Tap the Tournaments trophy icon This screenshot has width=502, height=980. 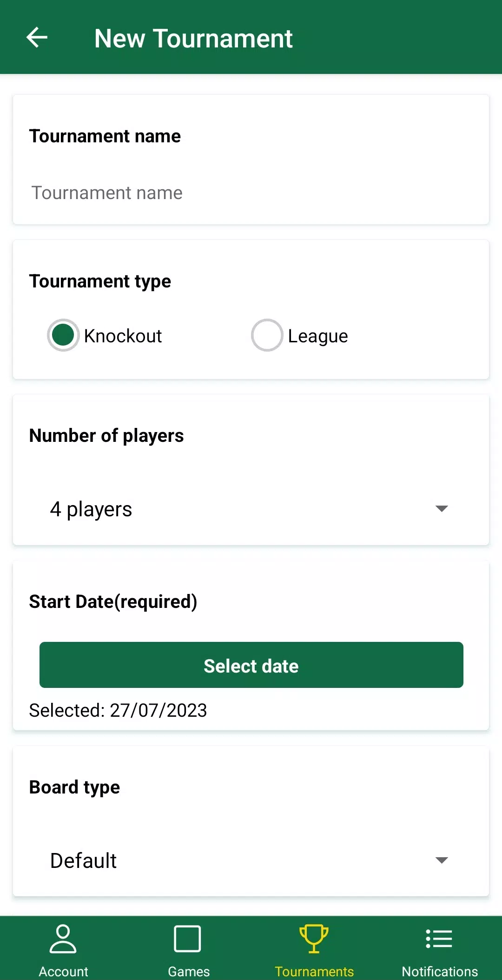[x=314, y=939]
